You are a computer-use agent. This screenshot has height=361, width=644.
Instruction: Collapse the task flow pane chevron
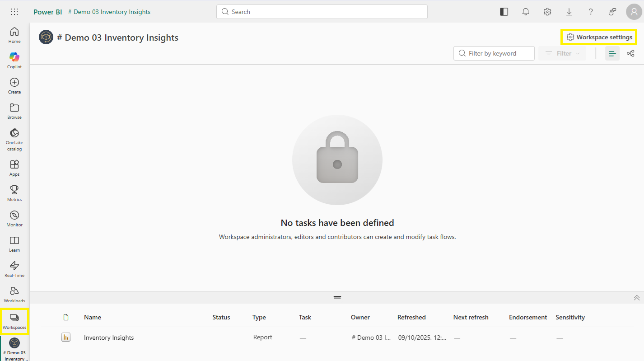click(x=637, y=298)
